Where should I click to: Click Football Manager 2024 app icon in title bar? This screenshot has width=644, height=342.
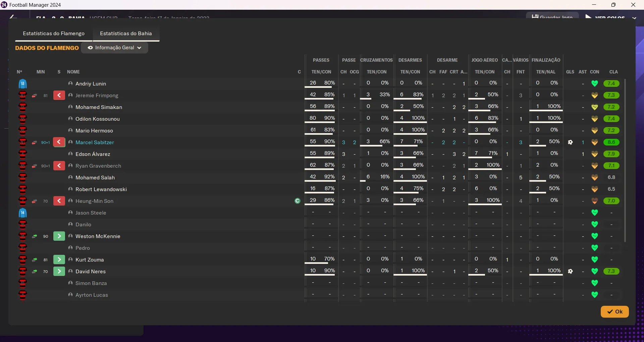click(4, 5)
